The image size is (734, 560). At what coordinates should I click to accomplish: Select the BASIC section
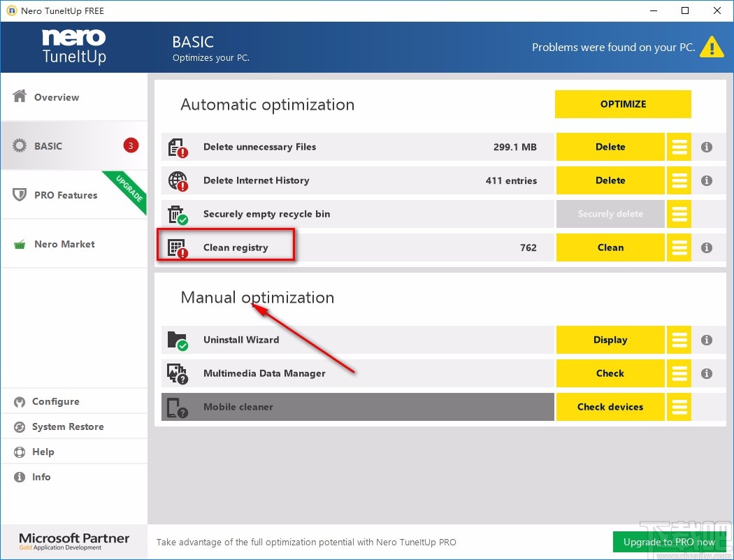[x=74, y=145]
